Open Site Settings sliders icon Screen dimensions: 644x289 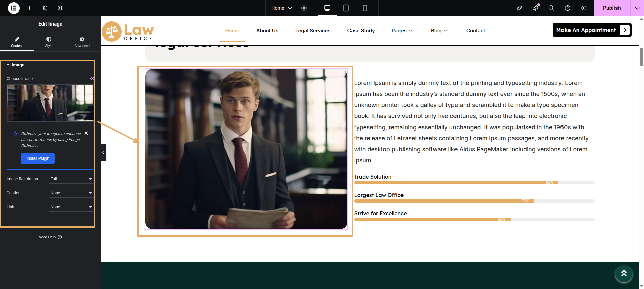pos(45,8)
